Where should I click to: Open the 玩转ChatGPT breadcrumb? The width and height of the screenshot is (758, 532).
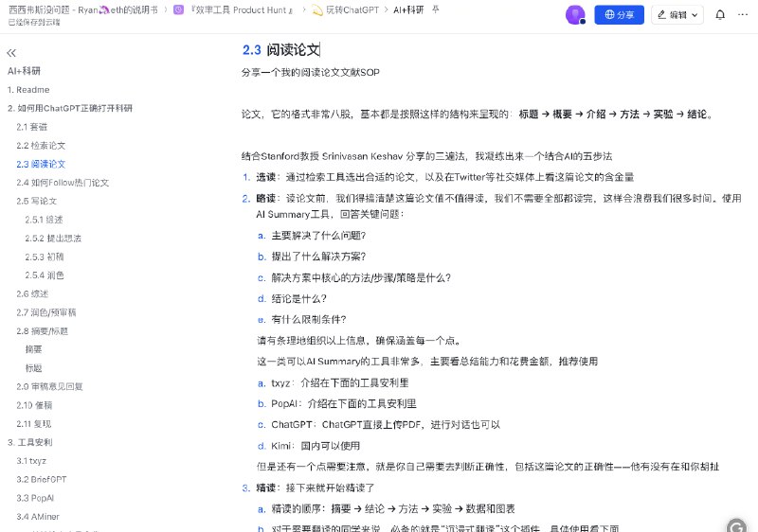coord(352,9)
